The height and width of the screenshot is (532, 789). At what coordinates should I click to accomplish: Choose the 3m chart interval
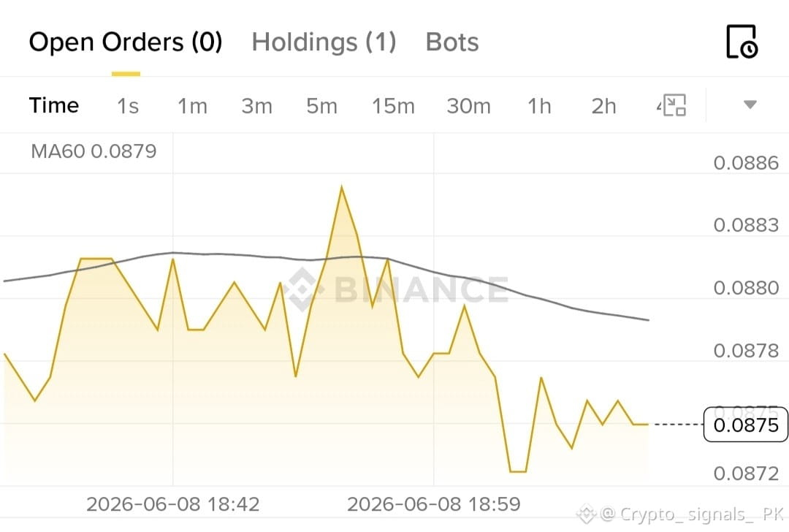(x=256, y=106)
